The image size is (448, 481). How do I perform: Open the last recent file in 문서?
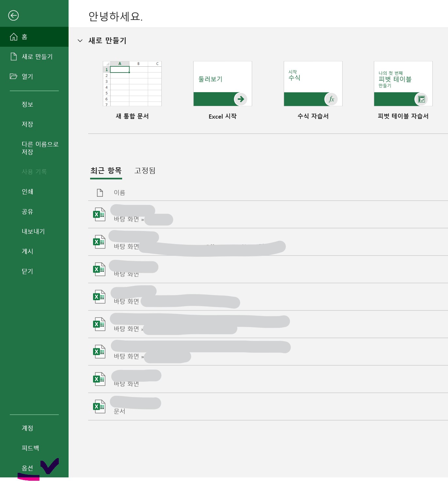click(268, 406)
